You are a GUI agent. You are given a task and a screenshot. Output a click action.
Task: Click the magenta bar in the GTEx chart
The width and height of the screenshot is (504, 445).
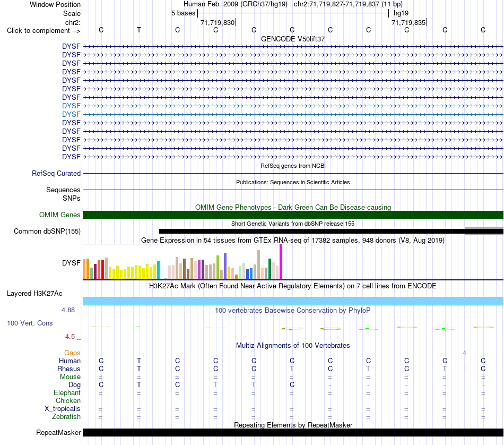pos(281,262)
